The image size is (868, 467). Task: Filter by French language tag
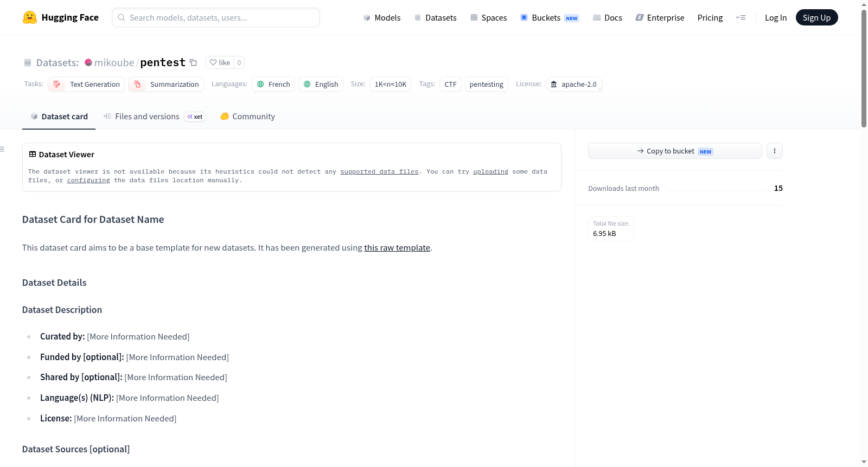[273, 84]
